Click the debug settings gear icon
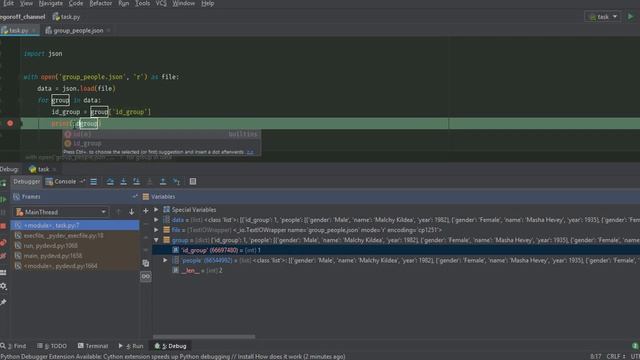Viewport: 640px width, 360px height. coord(3,287)
